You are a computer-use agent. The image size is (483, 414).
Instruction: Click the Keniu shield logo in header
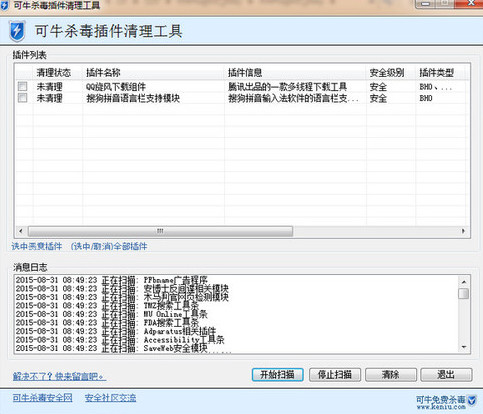click(x=17, y=31)
